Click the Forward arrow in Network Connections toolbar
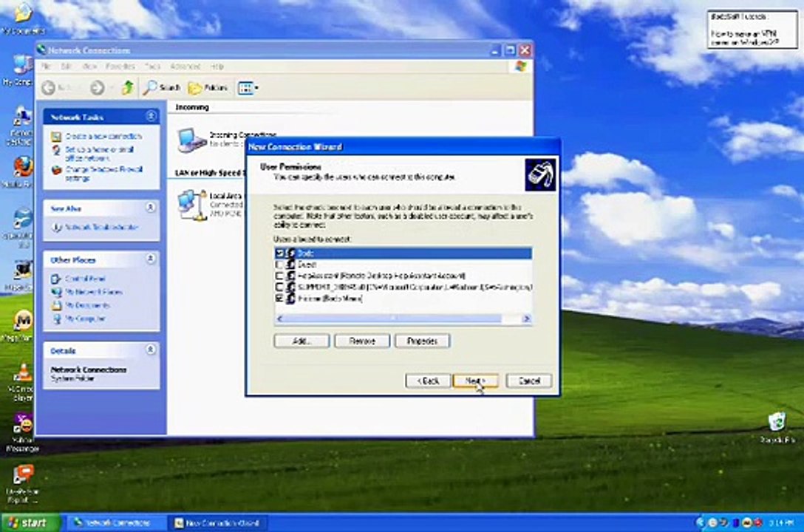The width and height of the screenshot is (804, 532). coord(97,88)
